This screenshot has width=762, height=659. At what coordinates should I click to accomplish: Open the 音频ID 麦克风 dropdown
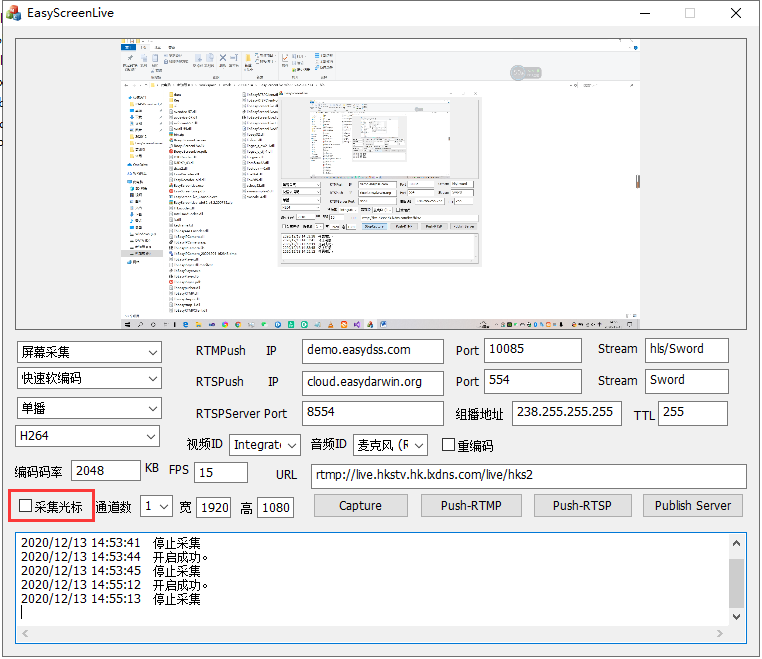[390, 445]
